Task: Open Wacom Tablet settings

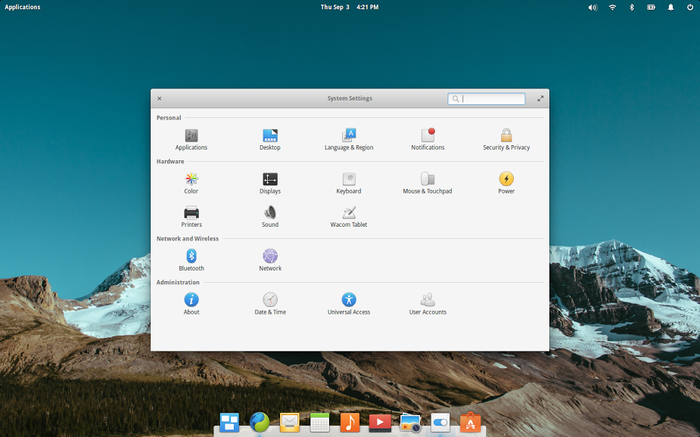Action: (x=349, y=216)
